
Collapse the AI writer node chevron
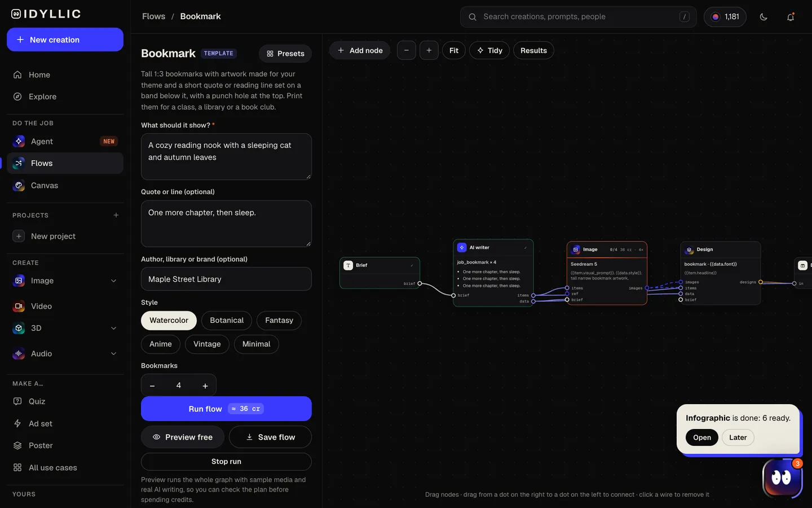point(526,248)
